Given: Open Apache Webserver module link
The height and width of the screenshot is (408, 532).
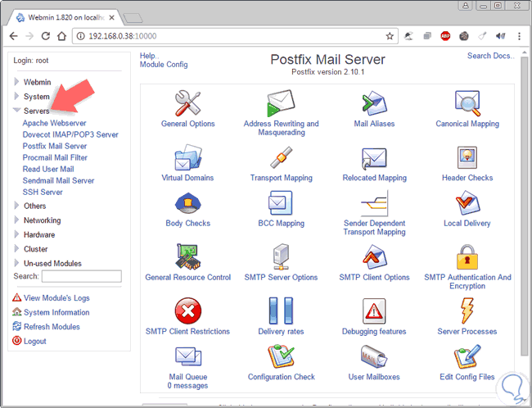Looking at the screenshot, I should 54,123.
